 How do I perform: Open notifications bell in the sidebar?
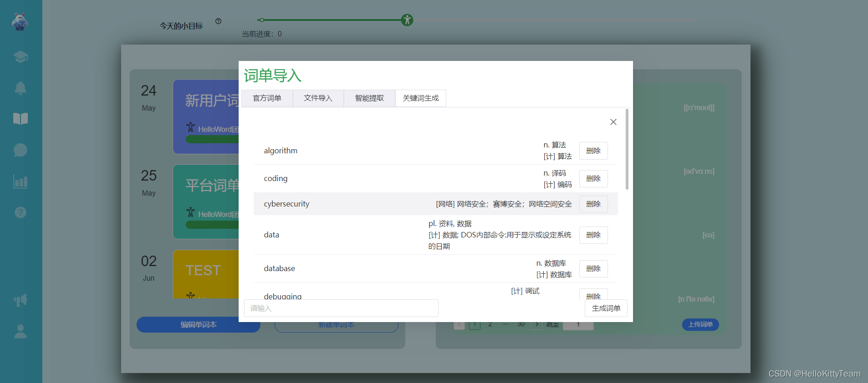click(x=20, y=88)
